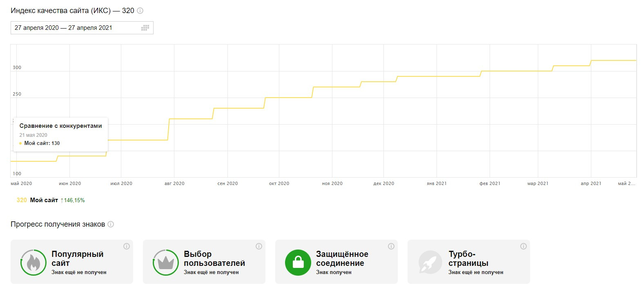The height and width of the screenshot is (292, 644).
Task: Click Знак ещё не получен under Турбо-страницы
Action: [476, 272]
